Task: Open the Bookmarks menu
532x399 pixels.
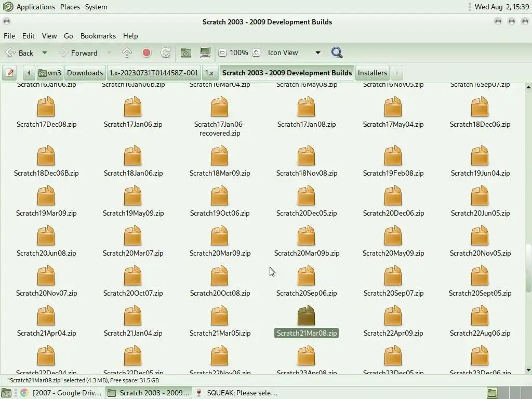Action: coord(98,36)
